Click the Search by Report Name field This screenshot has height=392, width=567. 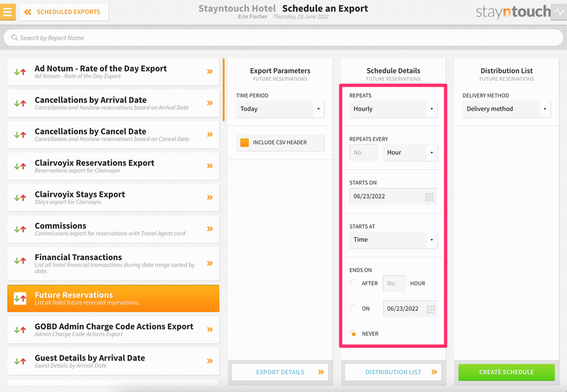pos(283,38)
